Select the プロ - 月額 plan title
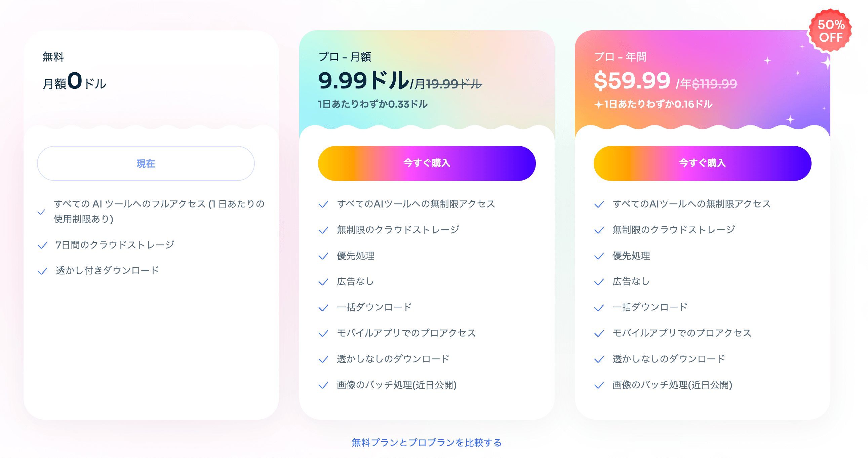The width and height of the screenshot is (868, 458). pos(345,57)
